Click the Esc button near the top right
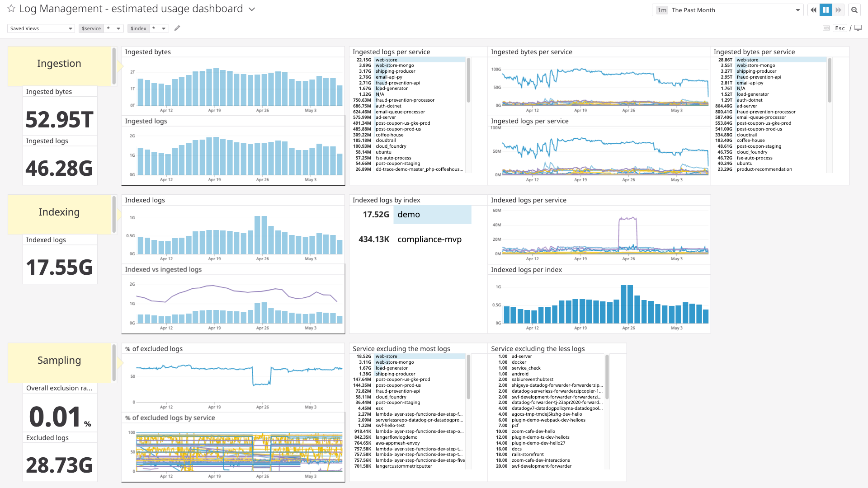 pyautogui.click(x=840, y=28)
